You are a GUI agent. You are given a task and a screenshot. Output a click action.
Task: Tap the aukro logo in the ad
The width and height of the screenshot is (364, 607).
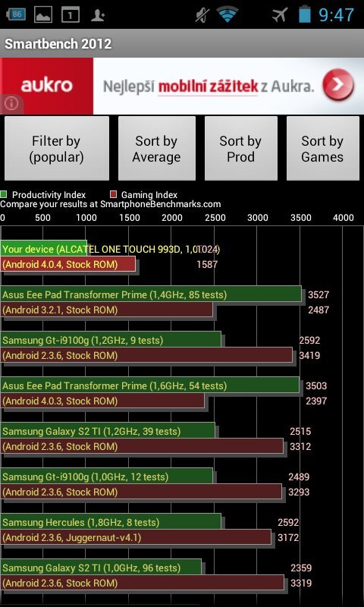(x=46, y=86)
